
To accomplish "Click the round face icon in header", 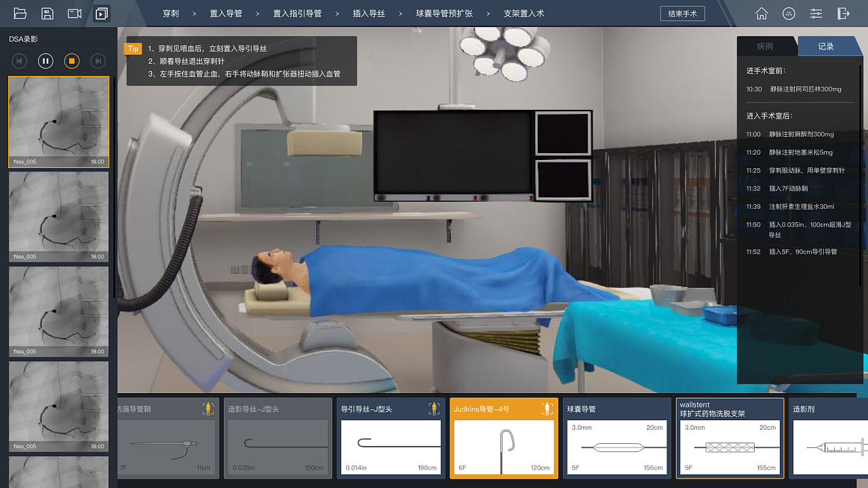I will click(x=789, y=14).
